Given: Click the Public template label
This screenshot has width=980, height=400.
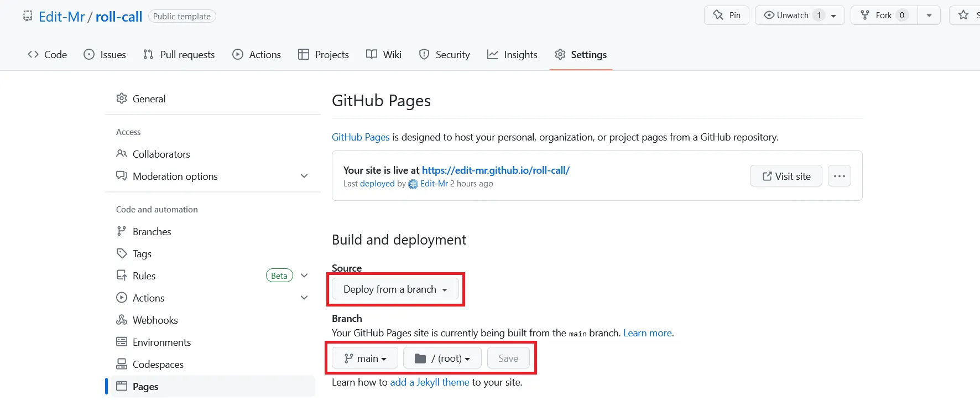Looking at the screenshot, I should tap(182, 17).
